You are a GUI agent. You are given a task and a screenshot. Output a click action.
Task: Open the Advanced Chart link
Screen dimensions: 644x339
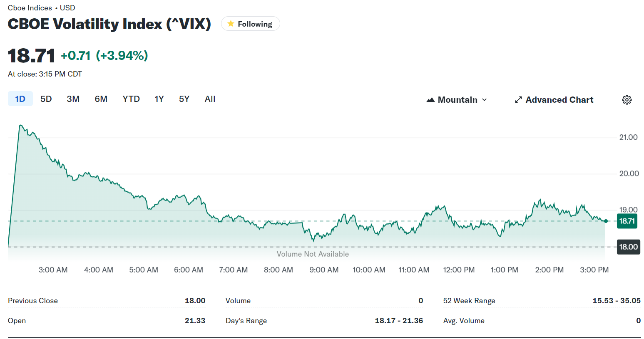coord(554,100)
